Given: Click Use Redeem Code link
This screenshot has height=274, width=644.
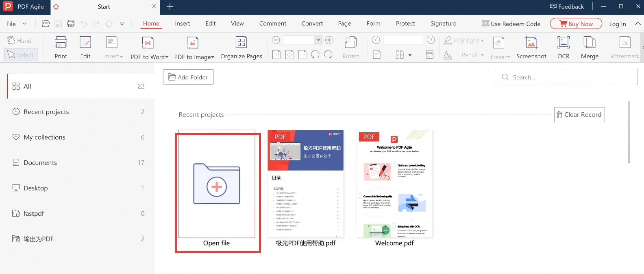Looking at the screenshot, I should pyautogui.click(x=511, y=24).
